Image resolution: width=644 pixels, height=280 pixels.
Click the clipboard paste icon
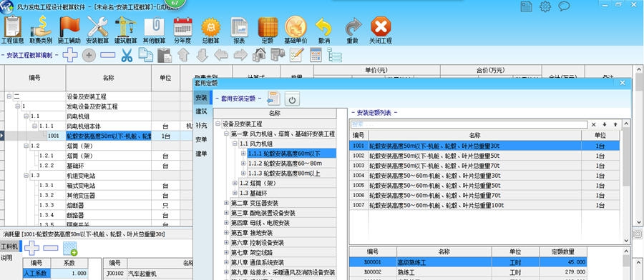pos(165,55)
